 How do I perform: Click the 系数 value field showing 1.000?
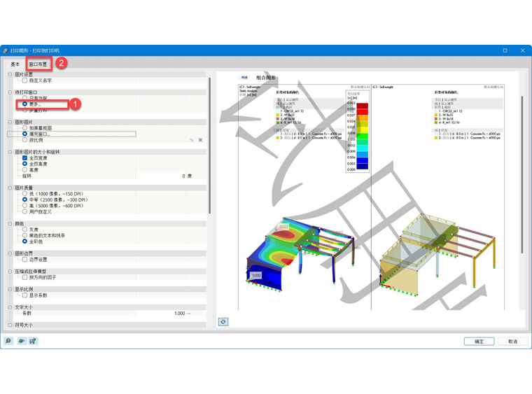pyautogui.click(x=161, y=314)
